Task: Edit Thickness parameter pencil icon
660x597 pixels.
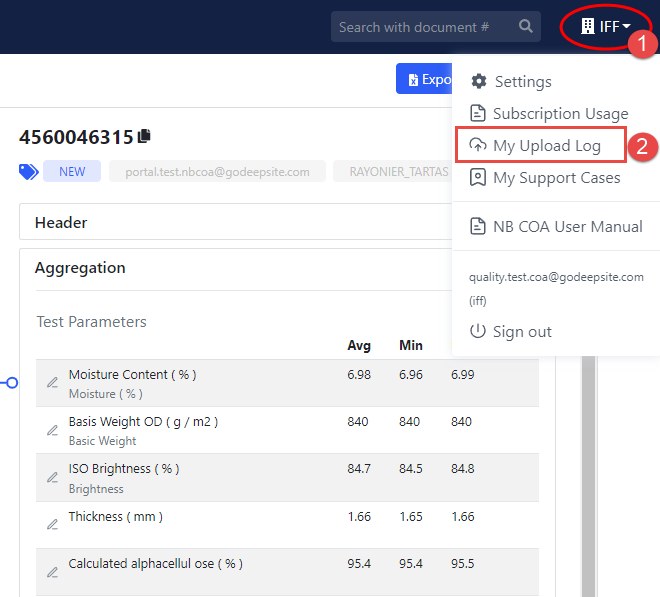Action: point(52,524)
